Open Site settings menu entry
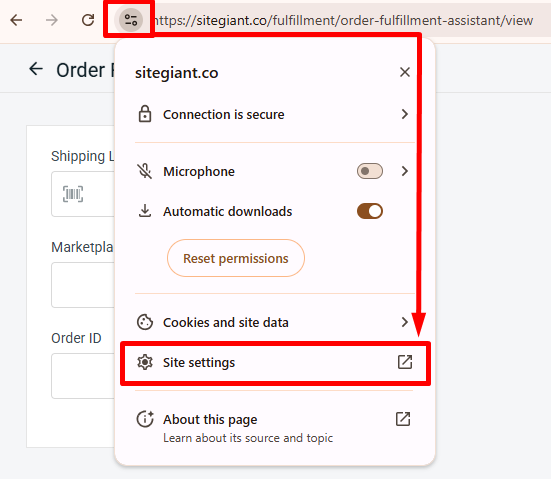 coord(275,363)
